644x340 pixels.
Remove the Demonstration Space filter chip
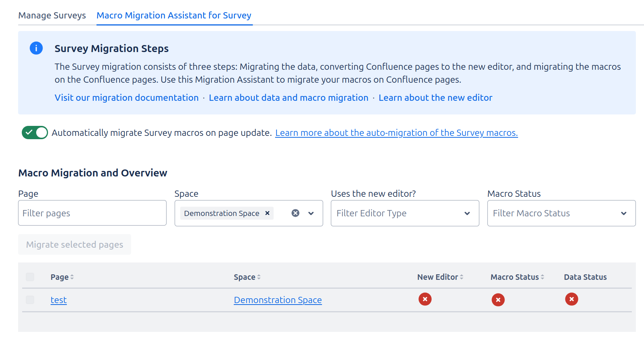coord(267,213)
